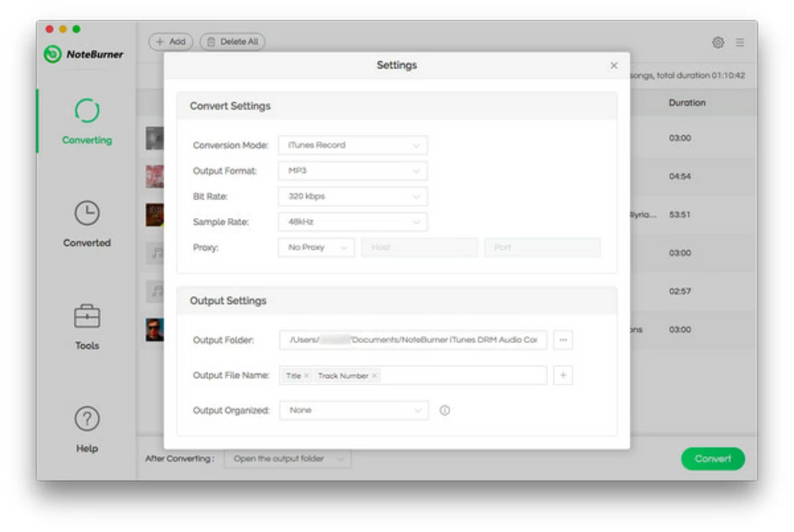Viewport: 794px width, 532px height.
Task: Open the Sample Rate 48kHz dropdown
Action: click(352, 221)
